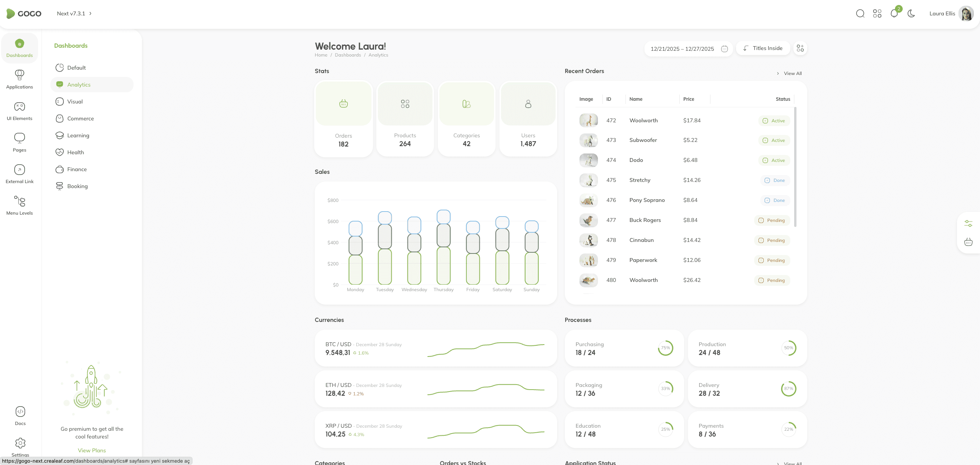The width and height of the screenshot is (980, 465).
Task: Toggle dark mode moon icon
Action: pyautogui.click(x=911, y=13)
